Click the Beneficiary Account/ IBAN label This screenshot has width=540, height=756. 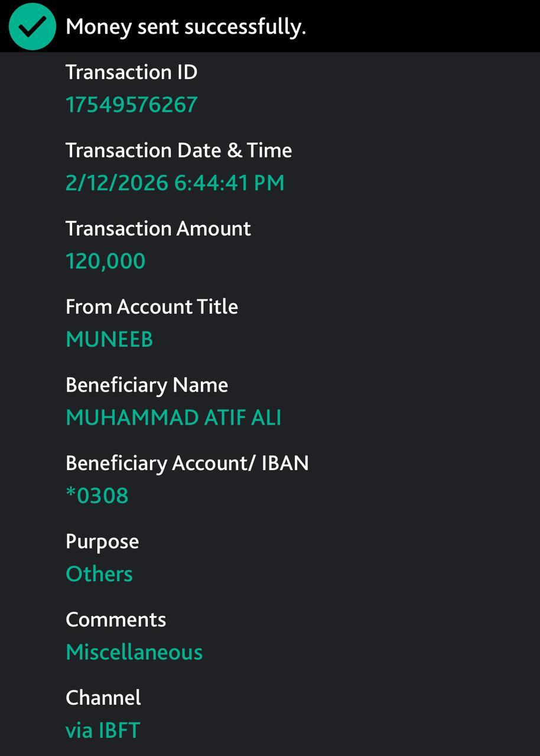(x=187, y=463)
